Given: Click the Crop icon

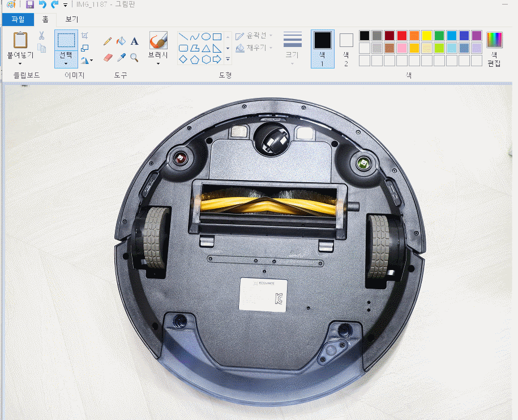Looking at the screenshot, I should (x=84, y=35).
